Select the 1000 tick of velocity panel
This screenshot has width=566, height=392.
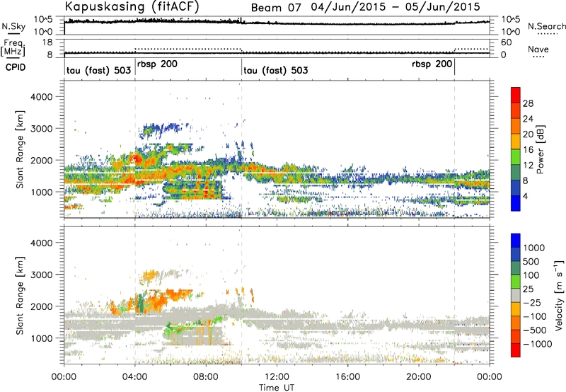(41, 338)
